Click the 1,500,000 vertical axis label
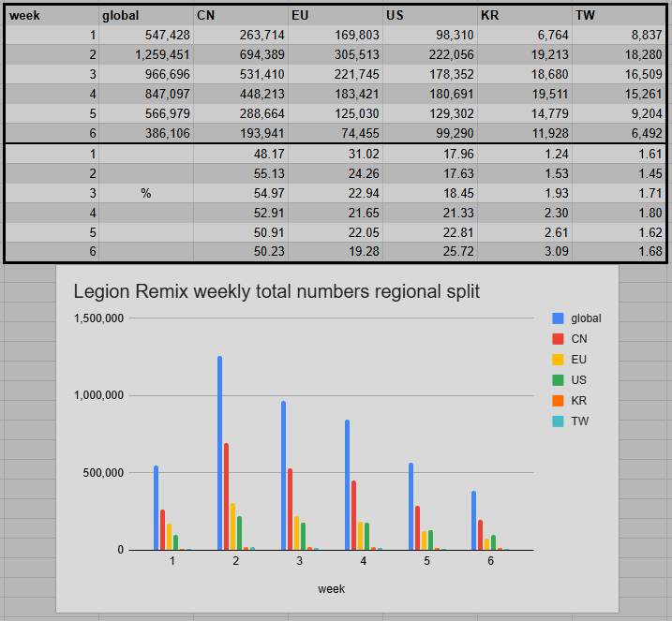672x621 pixels. tap(97, 318)
